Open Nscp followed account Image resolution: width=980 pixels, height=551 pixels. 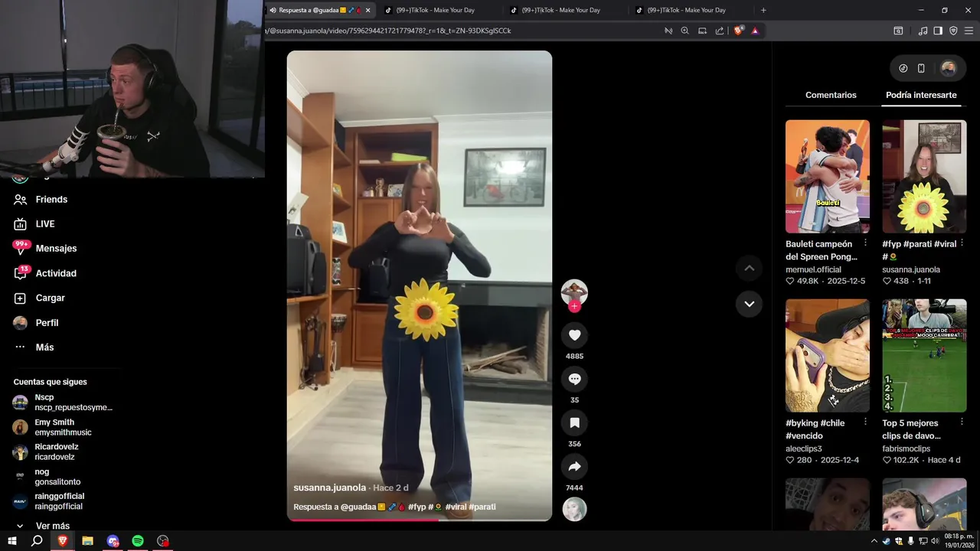tap(63, 403)
